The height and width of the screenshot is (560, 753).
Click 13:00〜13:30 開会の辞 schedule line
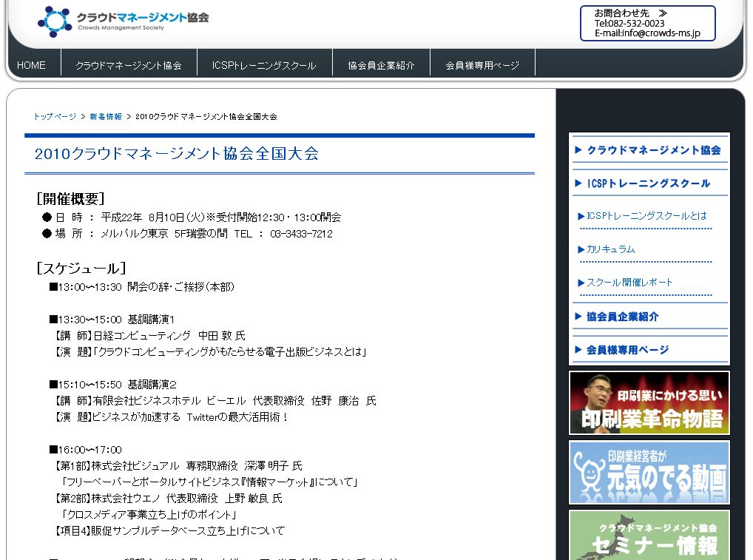(x=142, y=287)
